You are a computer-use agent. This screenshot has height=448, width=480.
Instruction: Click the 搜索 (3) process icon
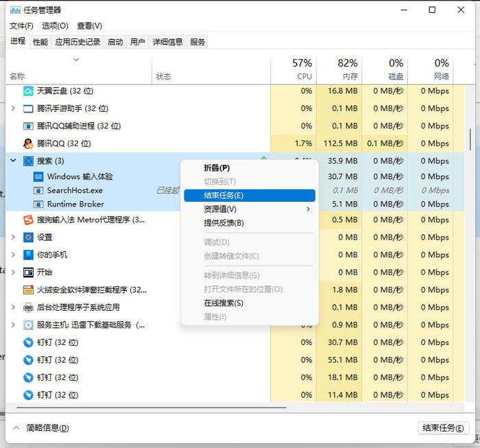coord(28,161)
